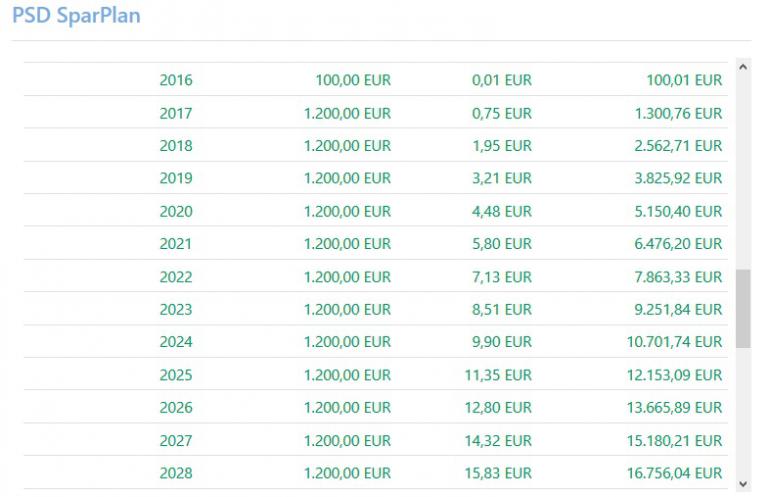Click the PSD SparPlan heading
770x497 pixels.
point(76,16)
